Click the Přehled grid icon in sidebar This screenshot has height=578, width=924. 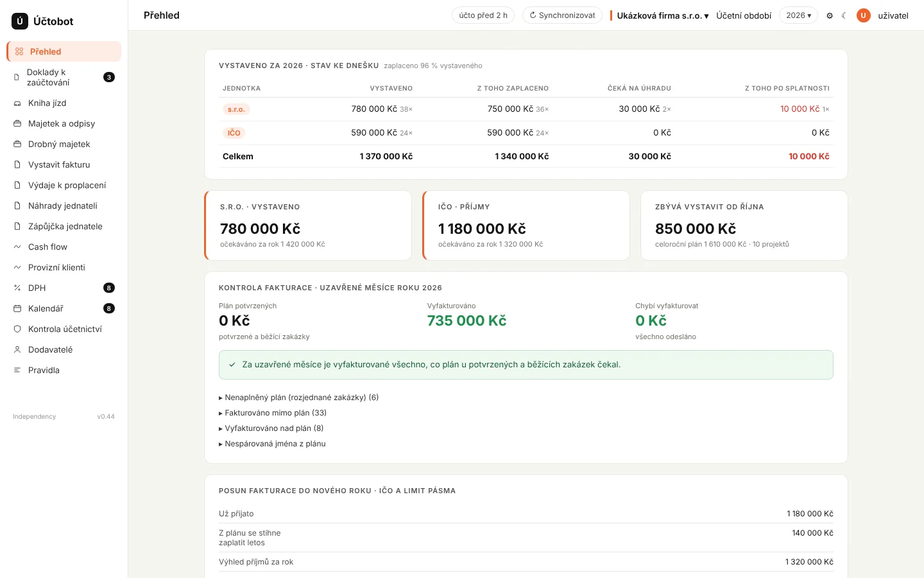(19, 51)
